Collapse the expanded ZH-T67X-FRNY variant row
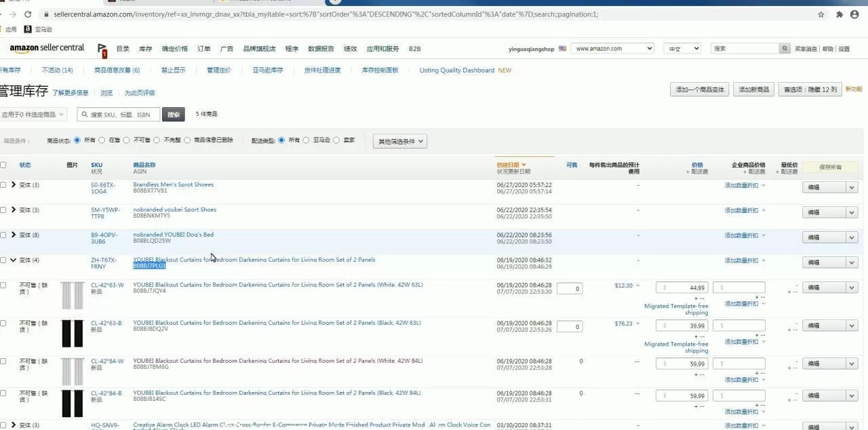 [14, 260]
